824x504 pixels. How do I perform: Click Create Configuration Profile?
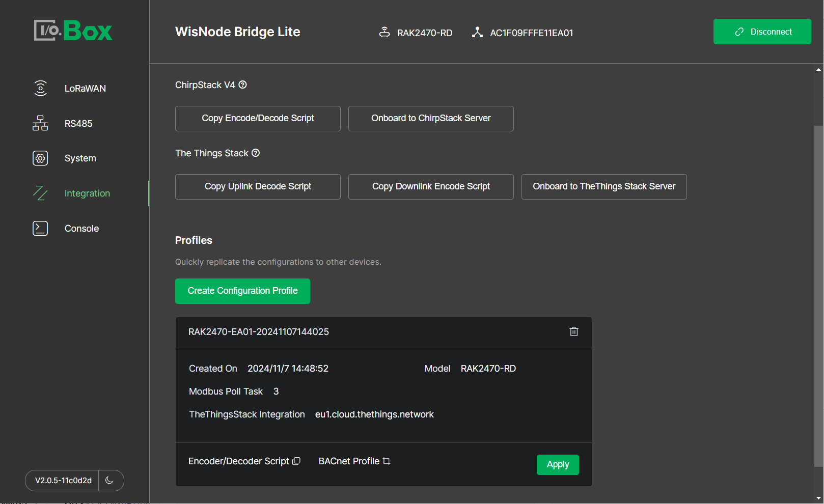242,291
